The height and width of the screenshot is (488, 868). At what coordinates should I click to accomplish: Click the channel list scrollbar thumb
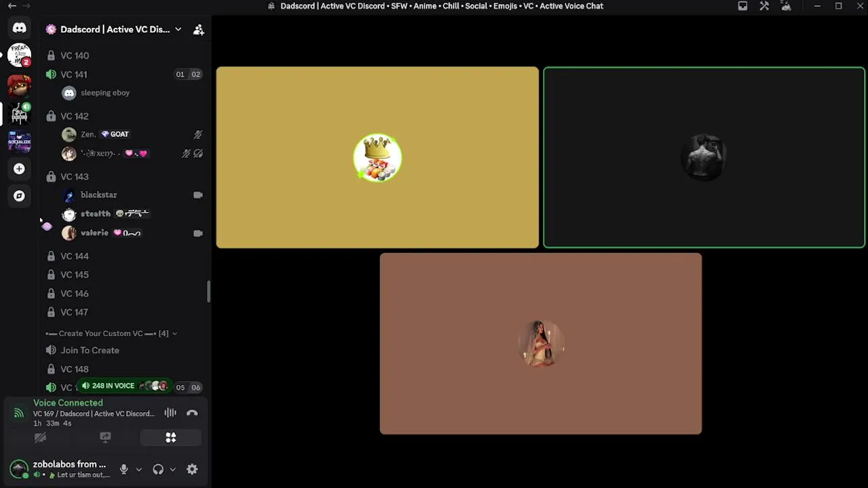tap(208, 292)
